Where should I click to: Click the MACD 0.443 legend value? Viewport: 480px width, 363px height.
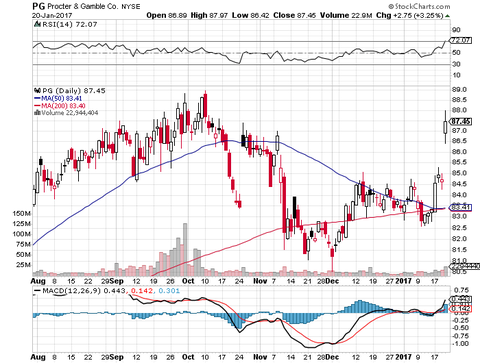(115, 291)
